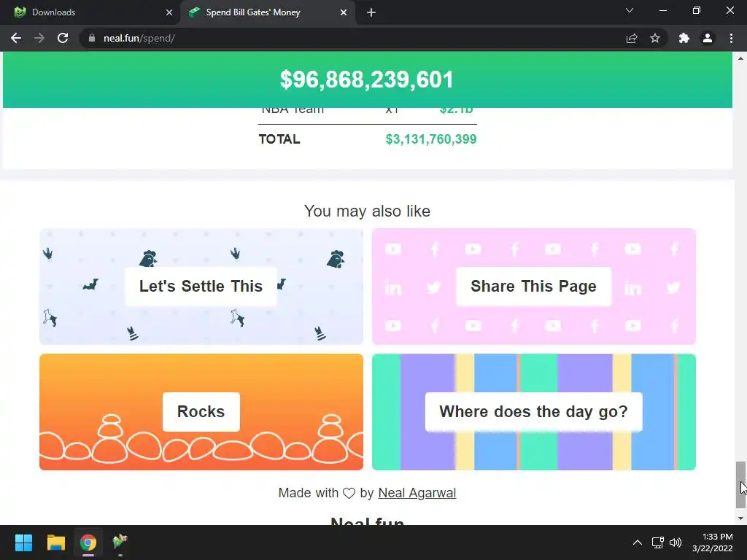Click the scrollbar down arrow
The height and width of the screenshot is (560, 747).
tap(740, 518)
